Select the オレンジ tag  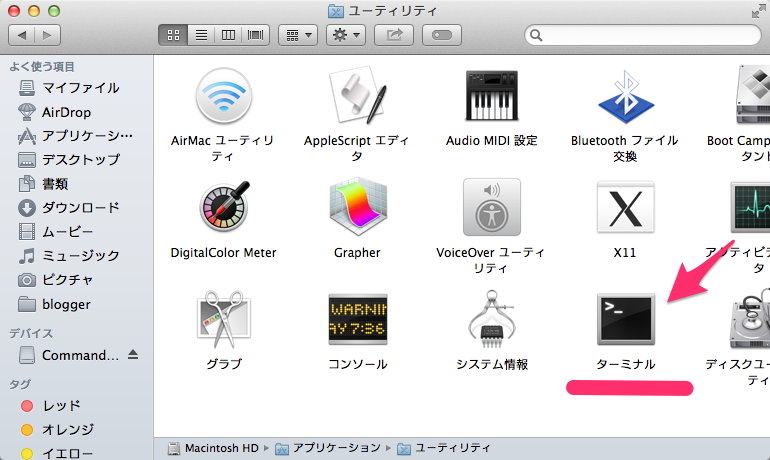[57, 430]
